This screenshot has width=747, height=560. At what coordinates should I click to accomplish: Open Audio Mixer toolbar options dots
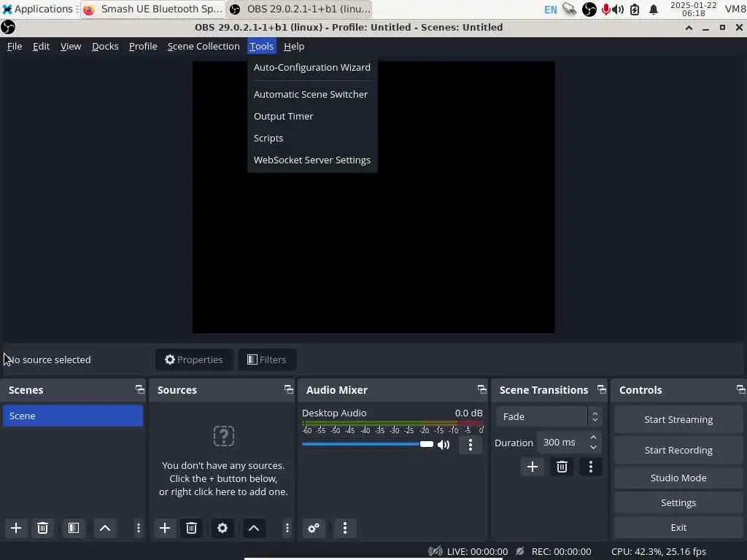click(345, 528)
